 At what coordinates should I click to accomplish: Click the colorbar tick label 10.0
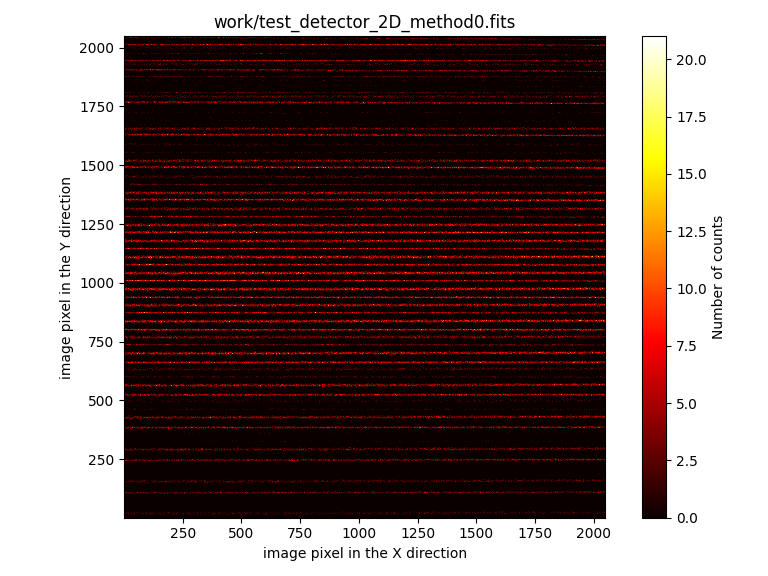[690, 289]
